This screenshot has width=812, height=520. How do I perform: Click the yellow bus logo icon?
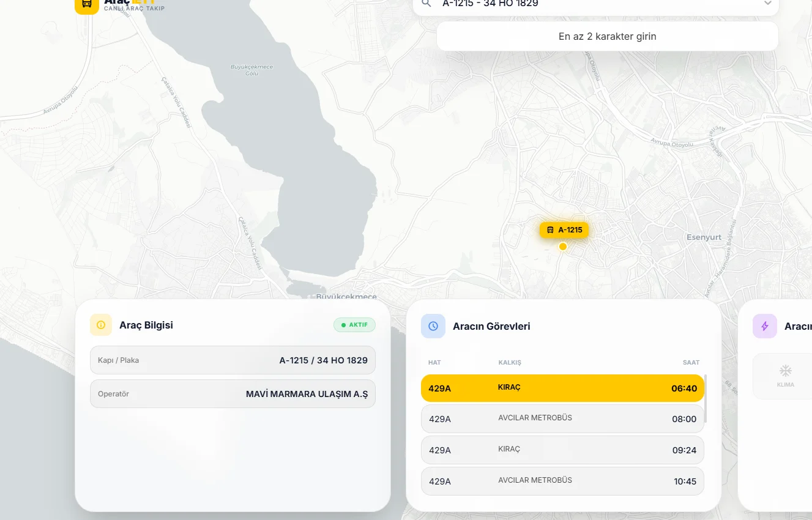click(x=87, y=4)
